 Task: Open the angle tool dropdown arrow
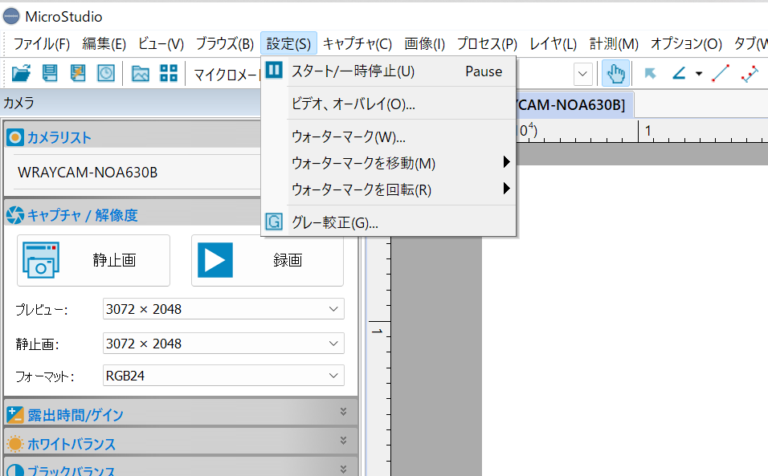(698, 73)
